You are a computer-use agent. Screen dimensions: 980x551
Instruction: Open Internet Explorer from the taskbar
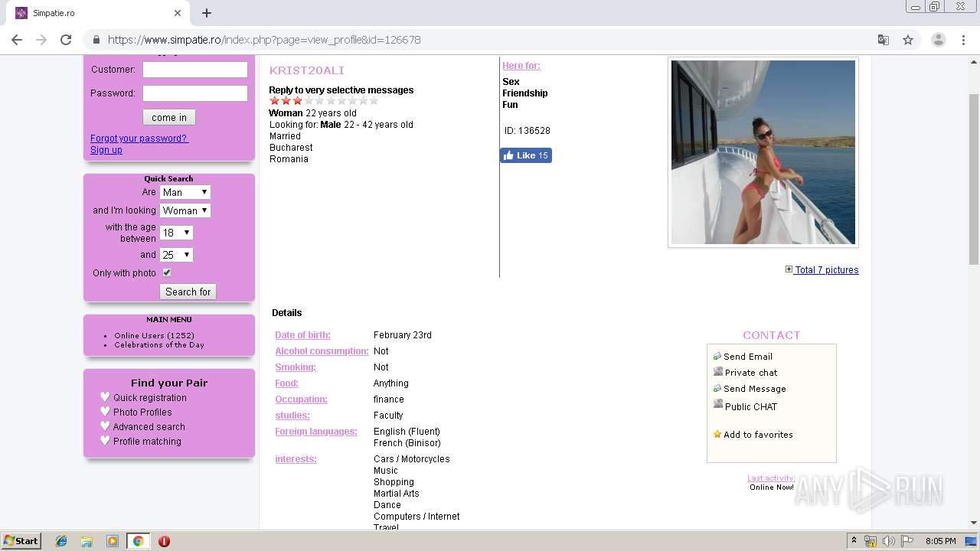61,541
